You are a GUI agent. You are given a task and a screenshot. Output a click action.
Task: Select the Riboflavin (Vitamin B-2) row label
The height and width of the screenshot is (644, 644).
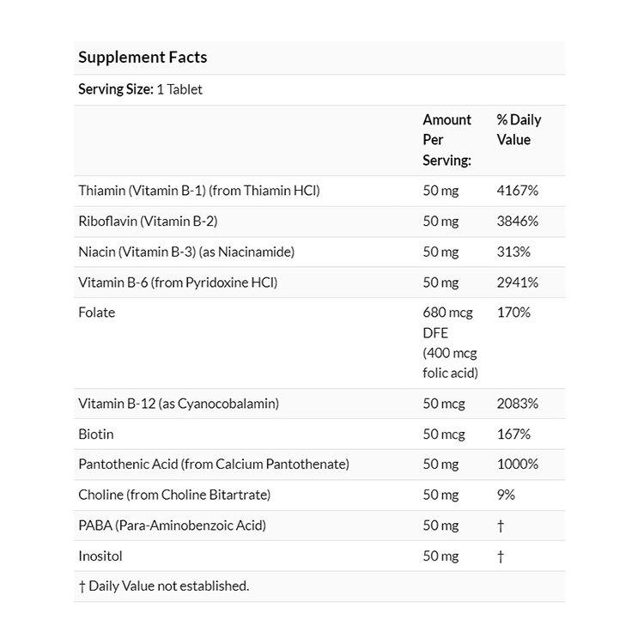[148, 221]
